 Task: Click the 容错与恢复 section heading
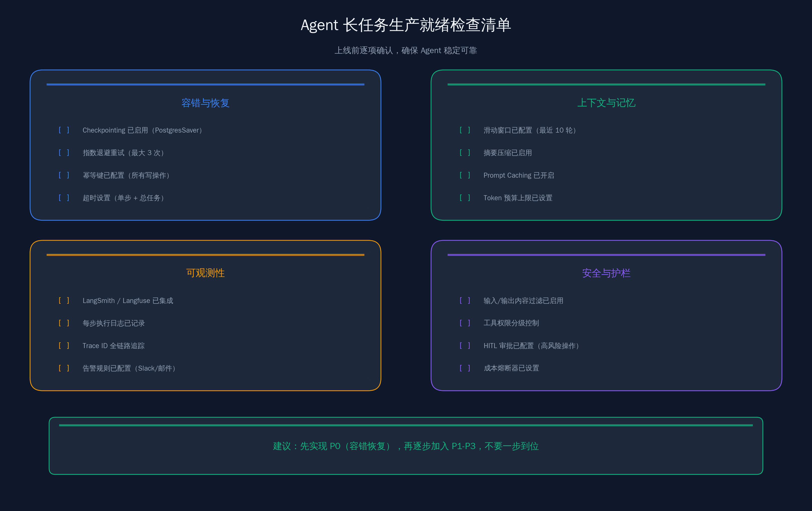[205, 103]
